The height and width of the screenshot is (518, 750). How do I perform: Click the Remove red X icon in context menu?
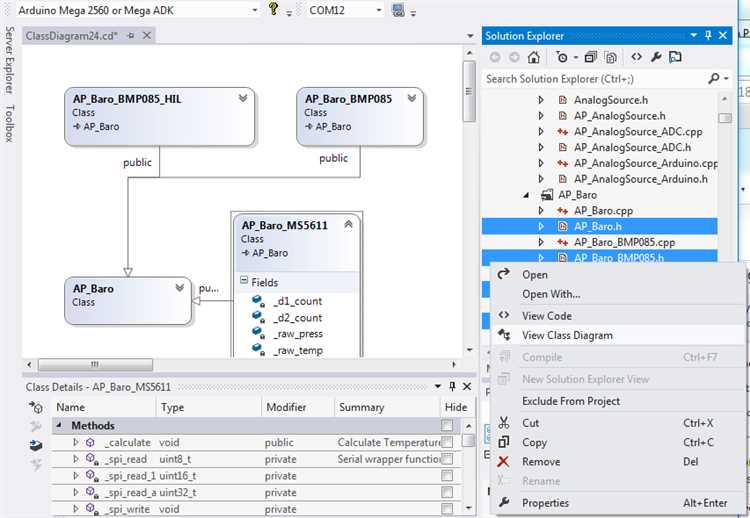point(503,462)
